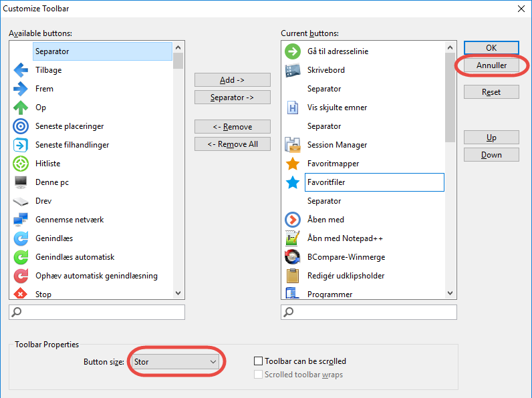The image size is (532, 398).
Task: Click the Seneste placeringer target icon
Action: tap(21, 126)
